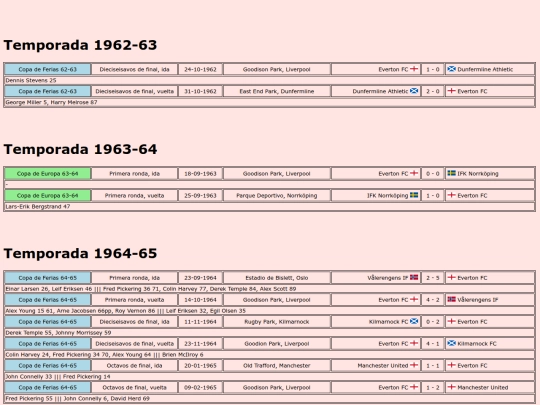Click the 2 - 5 score
The width and height of the screenshot is (540, 405).
click(433, 278)
